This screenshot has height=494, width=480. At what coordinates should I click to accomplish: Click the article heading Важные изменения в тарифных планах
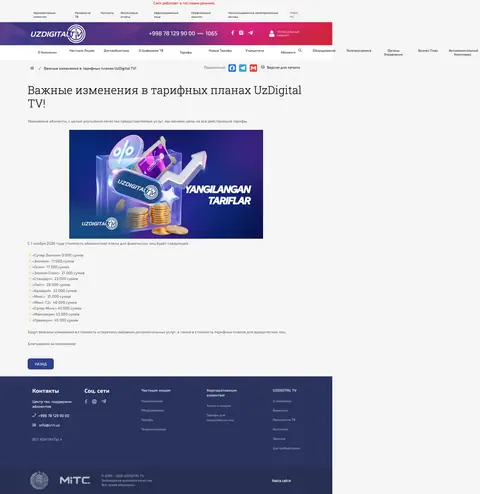tap(164, 97)
